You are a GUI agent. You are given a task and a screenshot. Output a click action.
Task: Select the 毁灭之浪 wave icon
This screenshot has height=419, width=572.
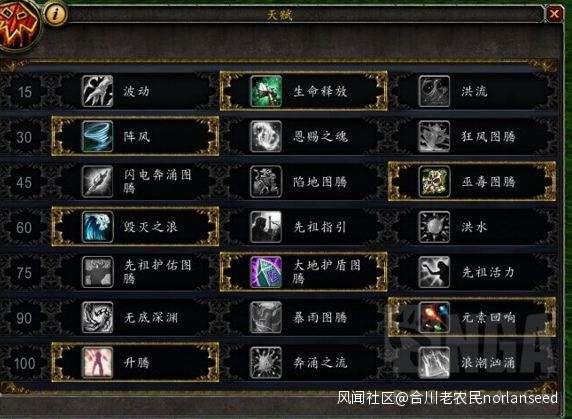point(97,227)
